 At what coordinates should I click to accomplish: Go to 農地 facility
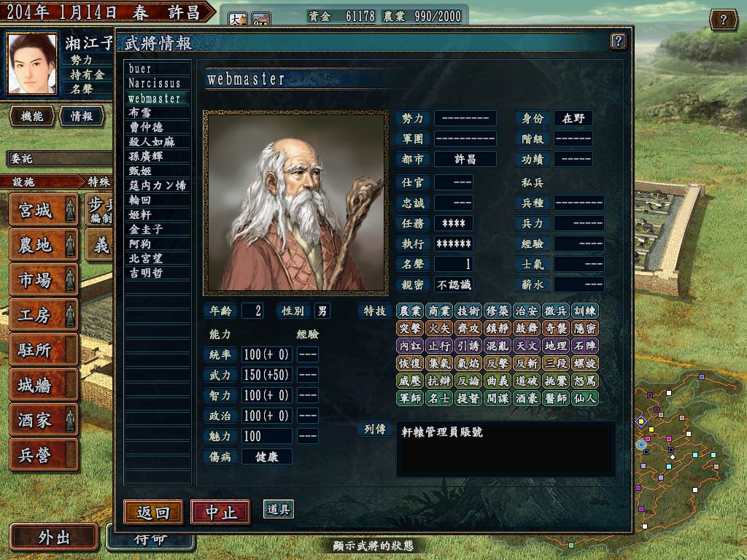point(43,245)
